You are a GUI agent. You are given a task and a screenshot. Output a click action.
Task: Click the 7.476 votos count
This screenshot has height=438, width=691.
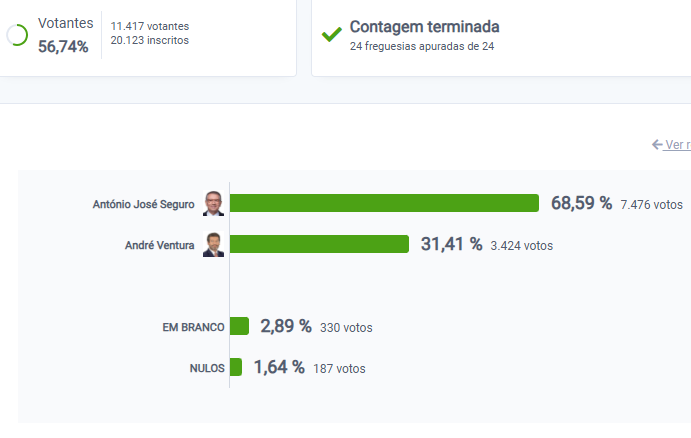(x=651, y=205)
